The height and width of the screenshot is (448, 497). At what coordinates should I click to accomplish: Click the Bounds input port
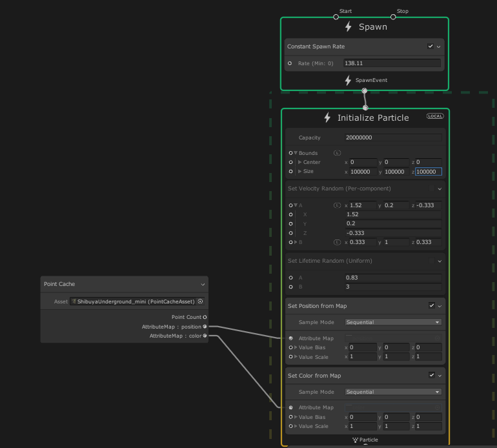290,153
